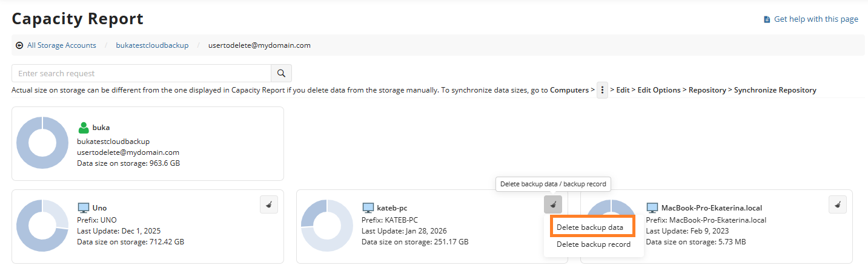The width and height of the screenshot is (868, 271).
Task: Click into the Enter search request field
Action: pyautogui.click(x=141, y=73)
